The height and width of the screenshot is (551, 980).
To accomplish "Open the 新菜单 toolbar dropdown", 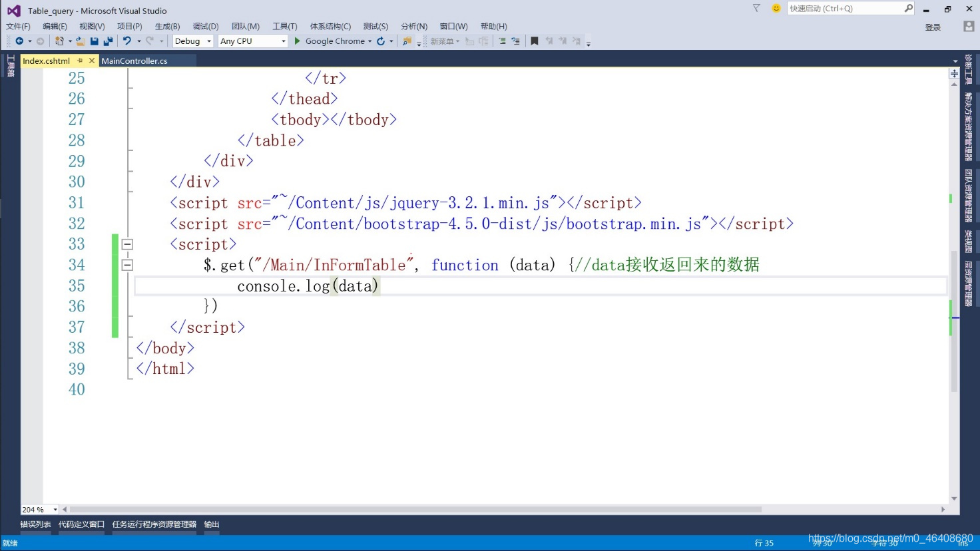I will click(445, 41).
